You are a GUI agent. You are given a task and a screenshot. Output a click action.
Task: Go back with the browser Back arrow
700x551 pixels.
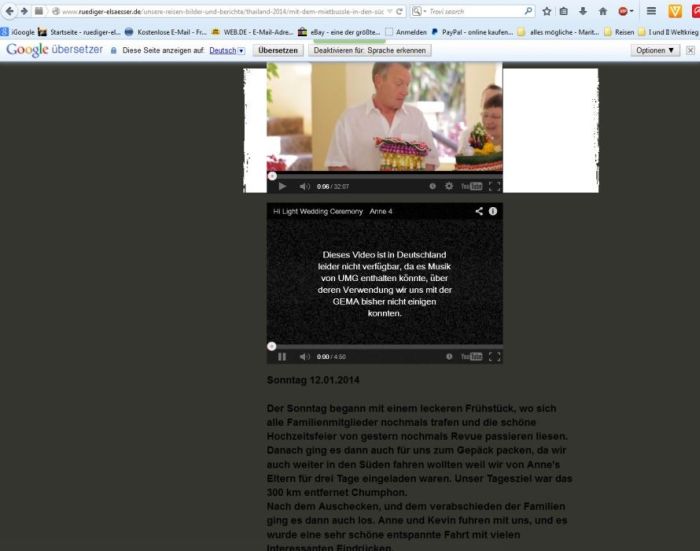pyautogui.click(x=9, y=11)
